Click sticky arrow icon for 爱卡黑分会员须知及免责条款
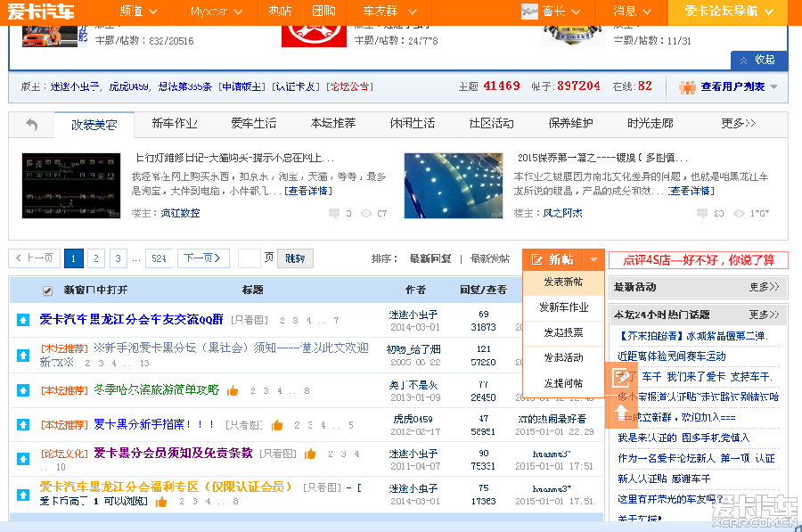This screenshot has width=802, height=532. point(23,459)
